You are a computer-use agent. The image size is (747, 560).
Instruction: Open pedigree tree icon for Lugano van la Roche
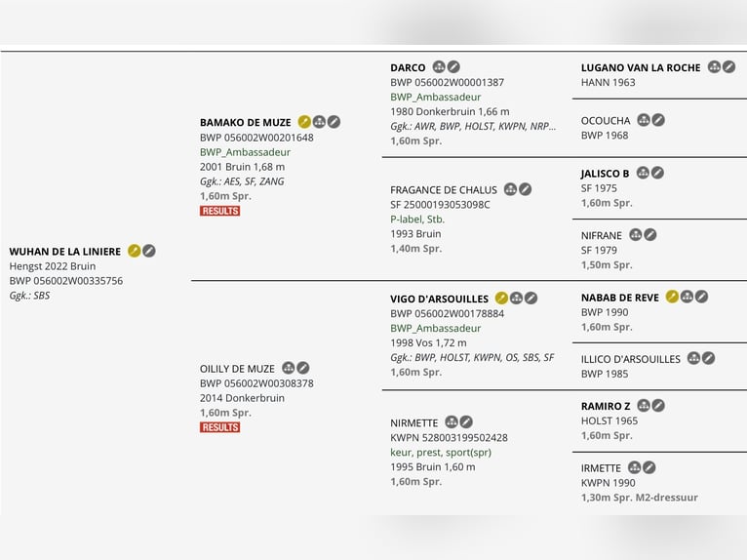coord(714,67)
